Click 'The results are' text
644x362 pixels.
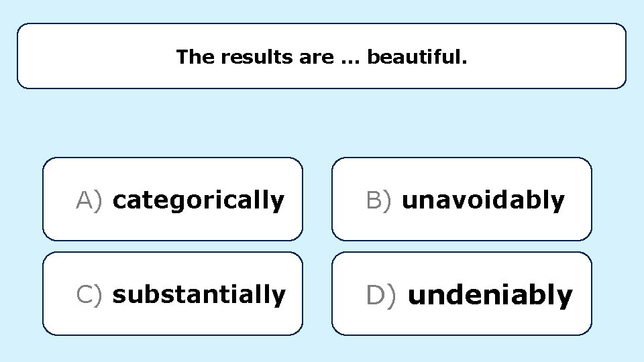point(255,56)
